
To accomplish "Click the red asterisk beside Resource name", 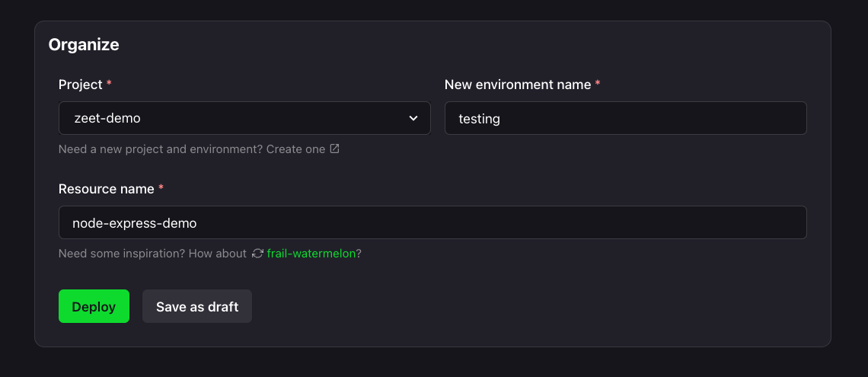I will tap(161, 187).
